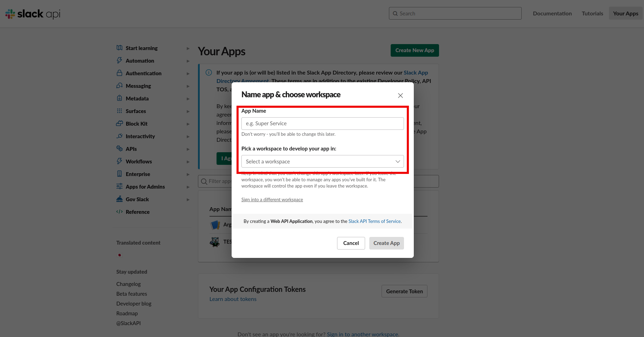Open the Apps for Admins item
The height and width of the screenshot is (337, 644).
point(145,187)
